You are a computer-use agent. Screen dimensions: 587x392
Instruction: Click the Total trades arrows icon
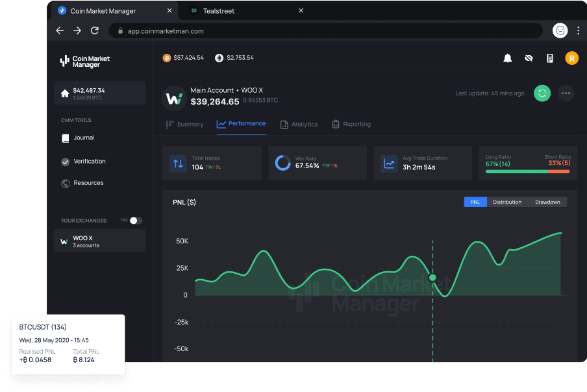pos(178,164)
